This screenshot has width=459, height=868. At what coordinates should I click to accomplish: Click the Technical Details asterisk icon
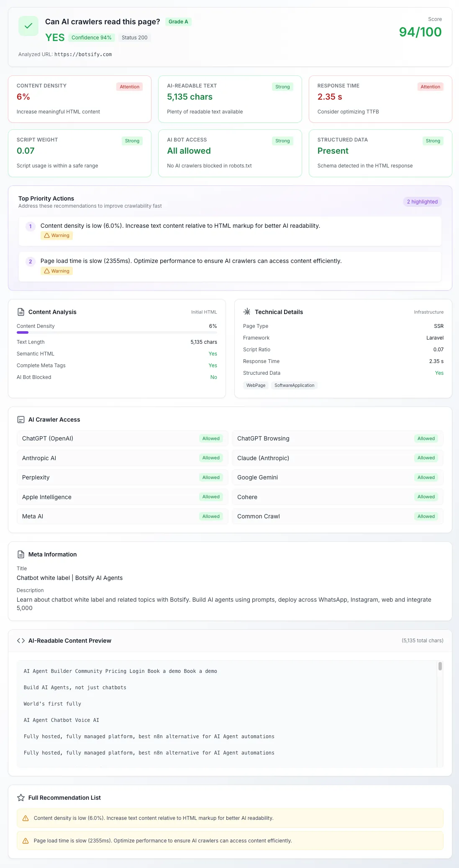pos(247,312)
